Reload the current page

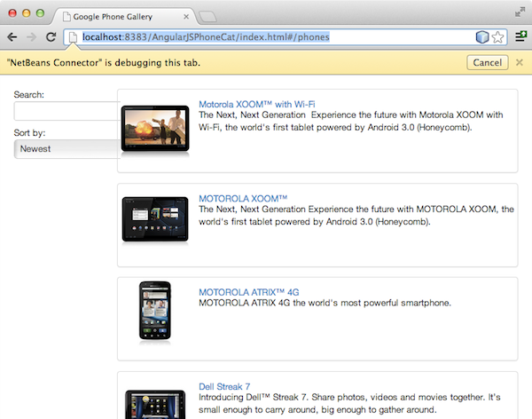tap(51, 37)
